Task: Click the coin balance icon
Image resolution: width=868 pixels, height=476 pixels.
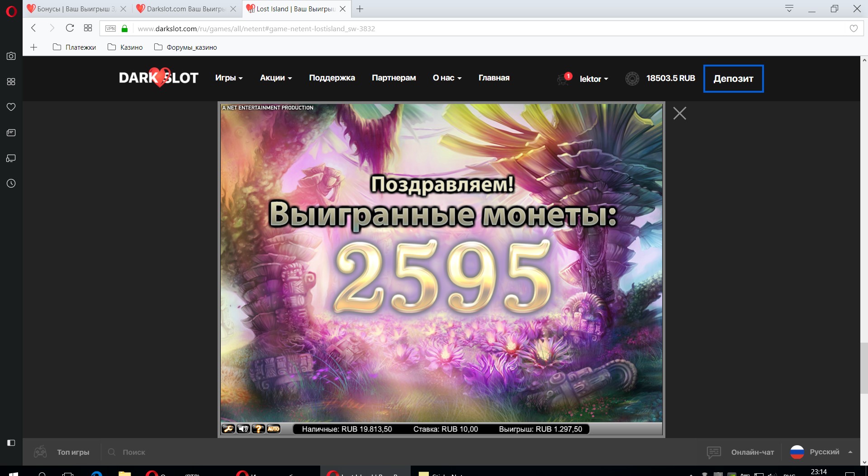Action: tap(632, 79)
